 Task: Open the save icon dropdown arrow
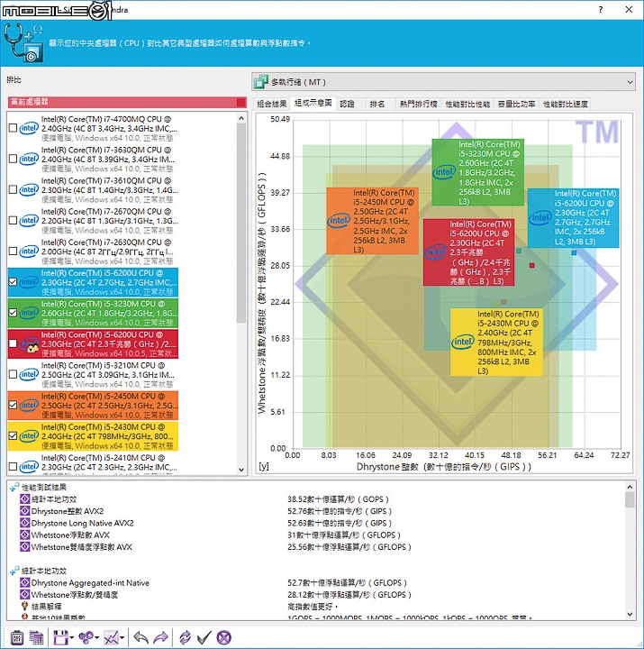point(72,638)
